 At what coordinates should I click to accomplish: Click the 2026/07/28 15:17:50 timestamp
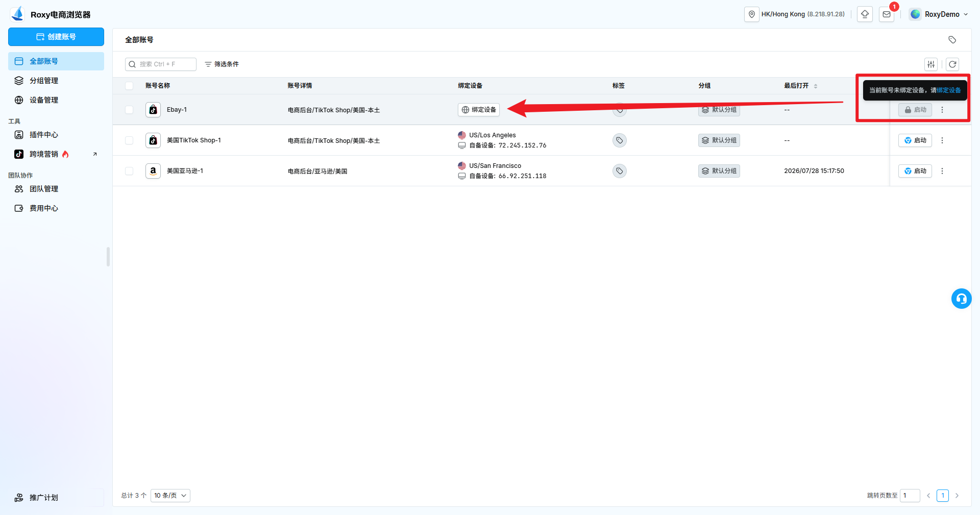coord(814,171)
